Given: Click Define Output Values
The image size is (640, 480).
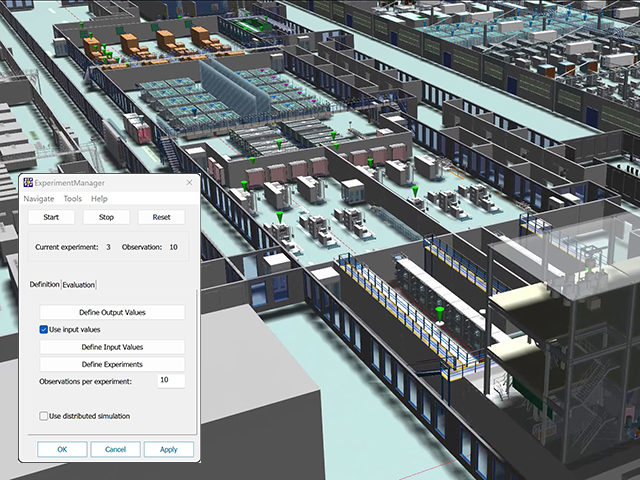Looking at the screenshot, I should click(112, 313).
